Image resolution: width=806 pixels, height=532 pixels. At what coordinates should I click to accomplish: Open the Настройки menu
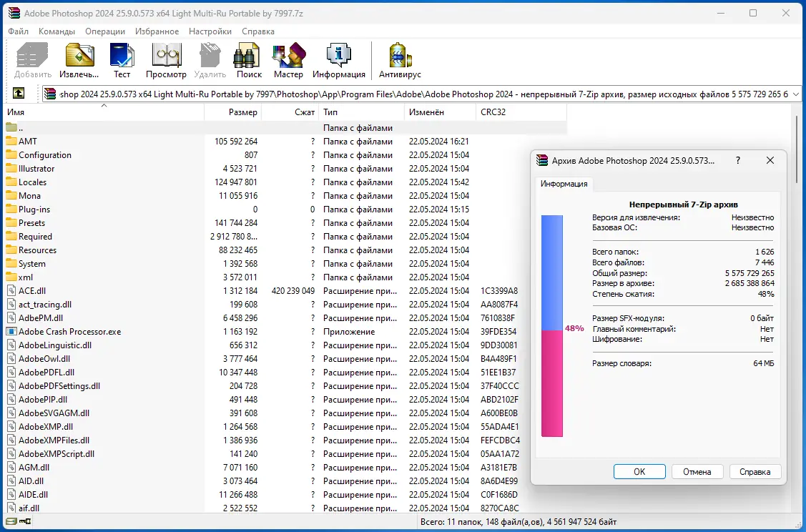pyautogui.click(x=210, y=31)
